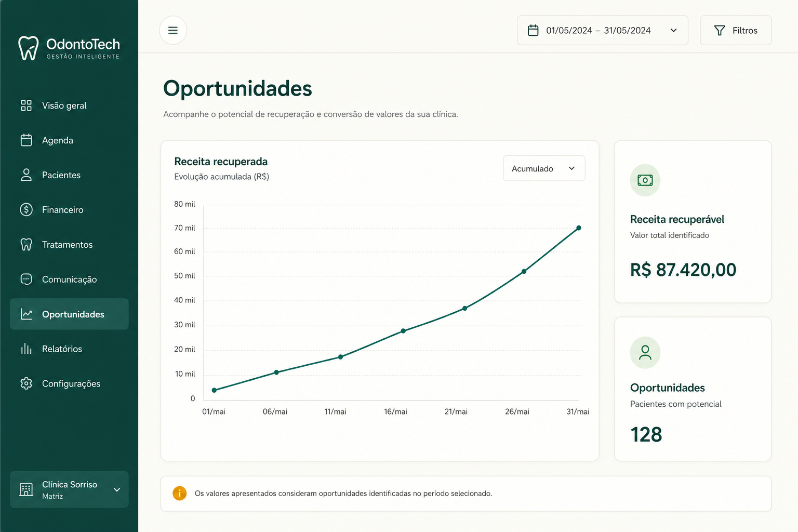The image size is (798, 532).
Task: Open the Financeiro section
Action: coord(69,210)
